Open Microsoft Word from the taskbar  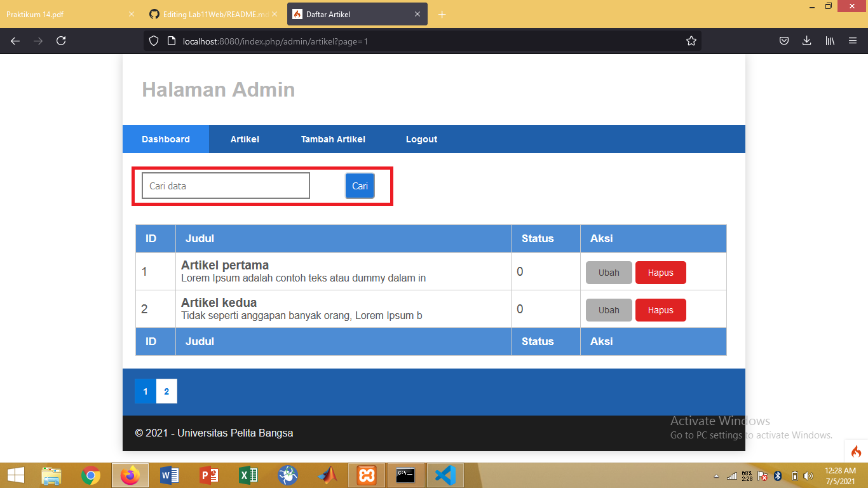168,475
